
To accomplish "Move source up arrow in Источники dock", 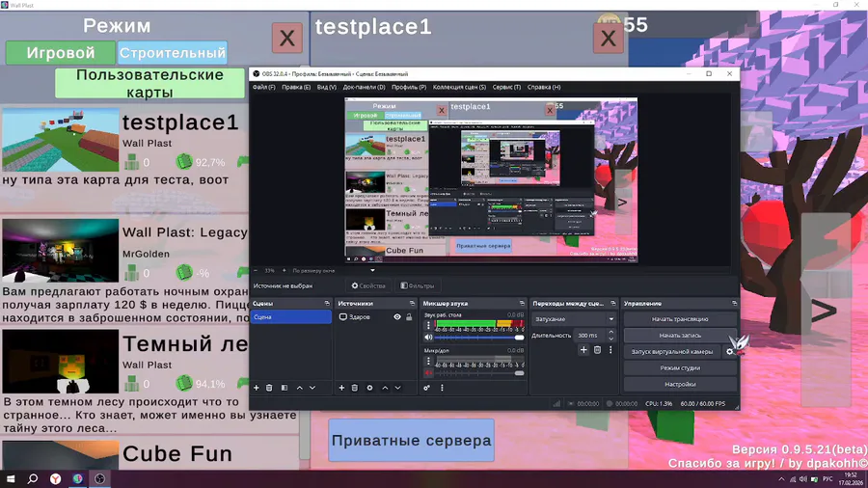I will (x=385, y=388).
